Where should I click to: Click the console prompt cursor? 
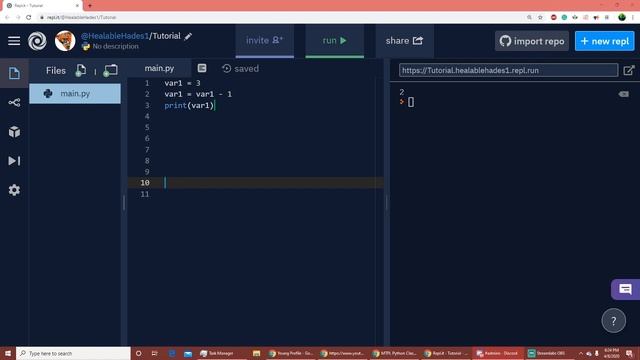(x=411, y=102)
